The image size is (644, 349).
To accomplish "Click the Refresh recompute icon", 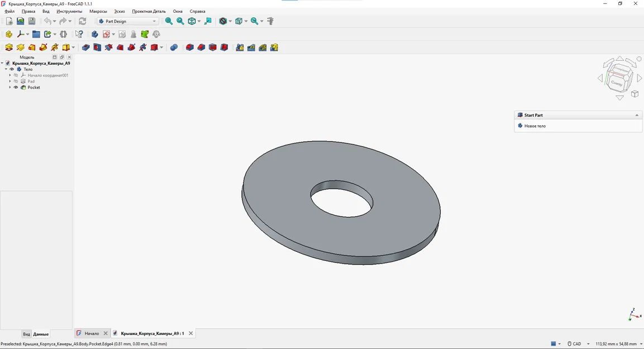I will click(83, 21).
